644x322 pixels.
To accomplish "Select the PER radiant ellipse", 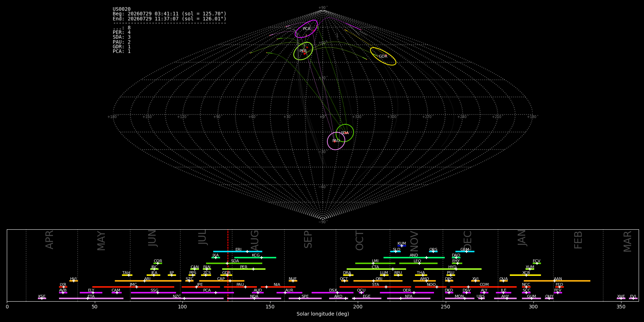I will (303, 51).
